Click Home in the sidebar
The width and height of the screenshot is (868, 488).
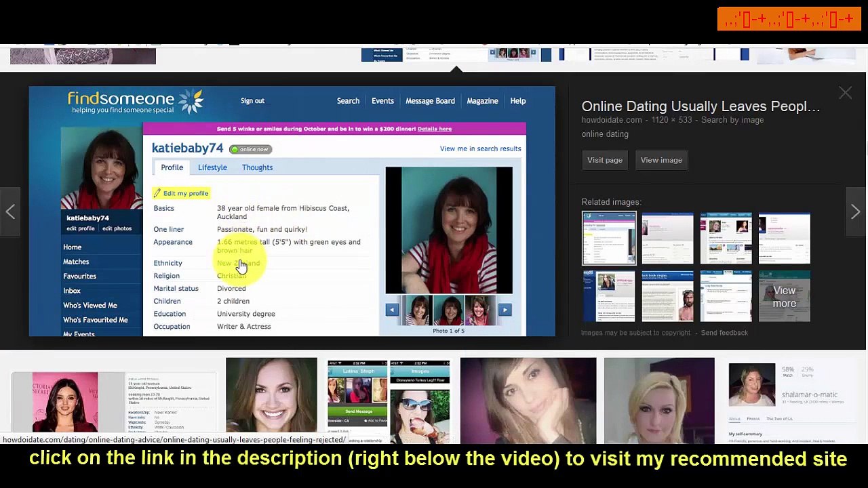point(72,247)
